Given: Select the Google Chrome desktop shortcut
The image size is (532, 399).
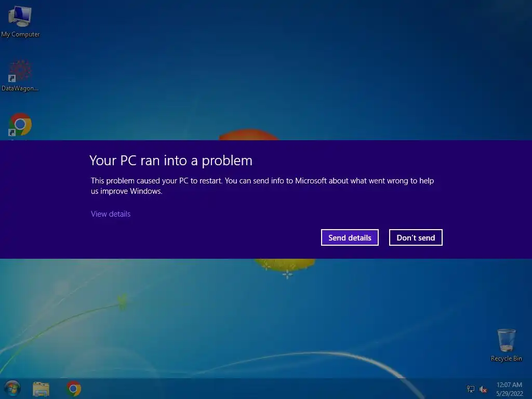Looking at the screenshot, I should [20, 125].
